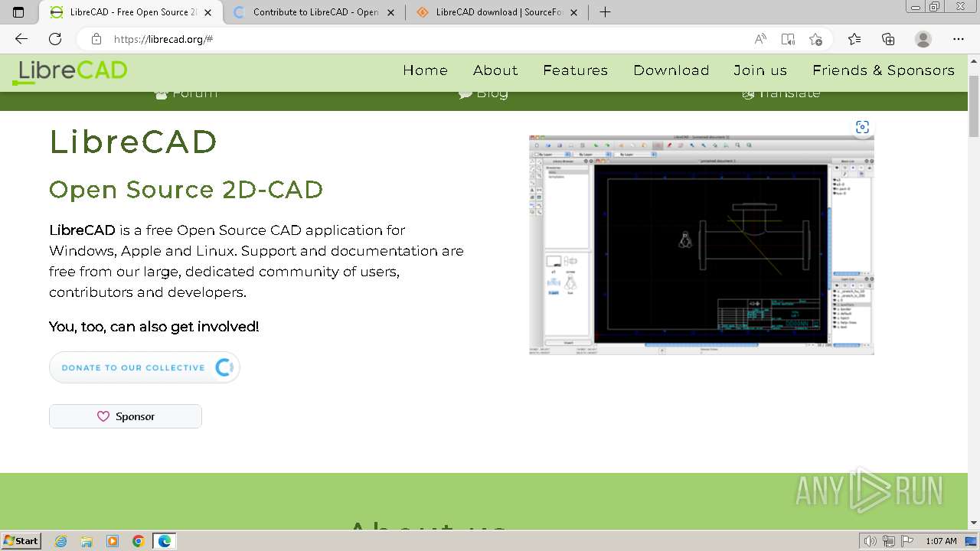Click the LibreCAD application screenshot image
This screenshot has height=551, width=980.
click(x=701, y=243)
